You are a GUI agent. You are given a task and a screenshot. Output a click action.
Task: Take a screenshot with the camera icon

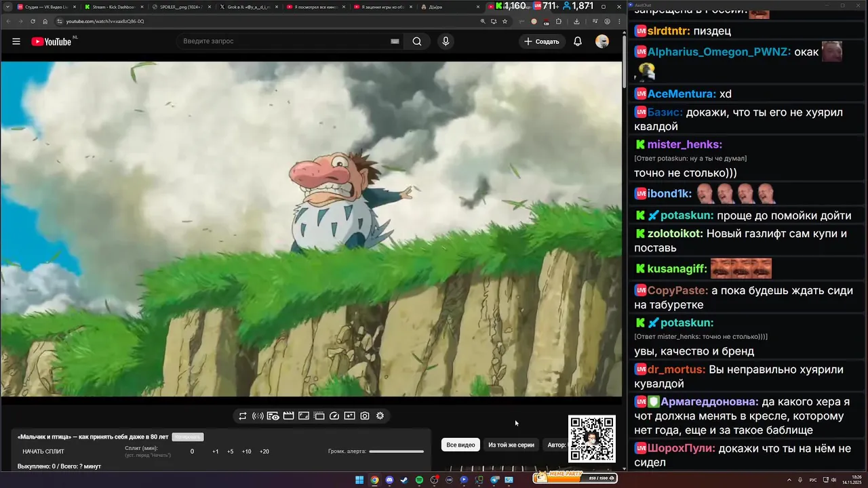tap(365, 415)
